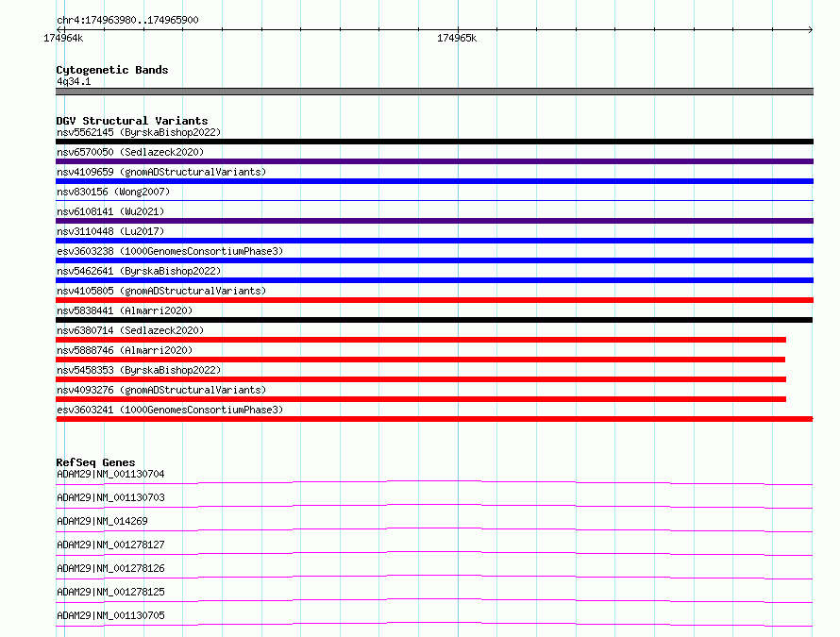
Task: Click the black bar under nsv5562145
Action: (434, 142)
